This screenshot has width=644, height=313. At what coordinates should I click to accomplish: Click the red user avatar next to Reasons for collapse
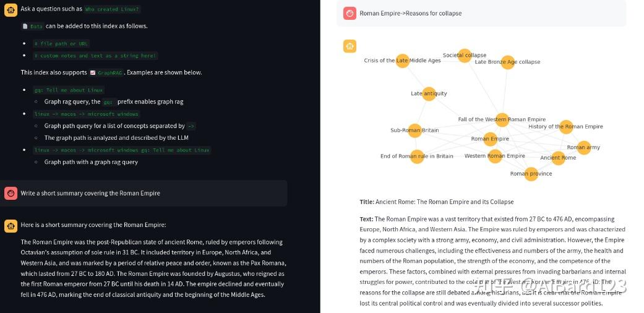(350, 13)
